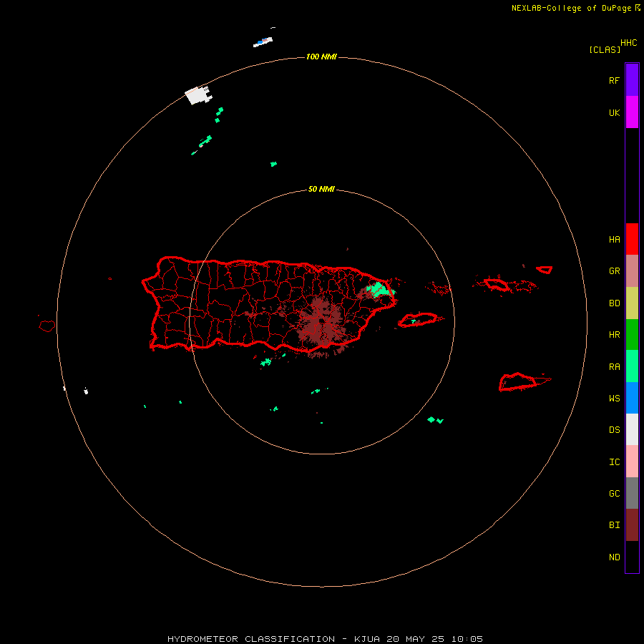Click the RF purple legend swatch
This screenshot has width=644, height=644.
pos(632,79)
